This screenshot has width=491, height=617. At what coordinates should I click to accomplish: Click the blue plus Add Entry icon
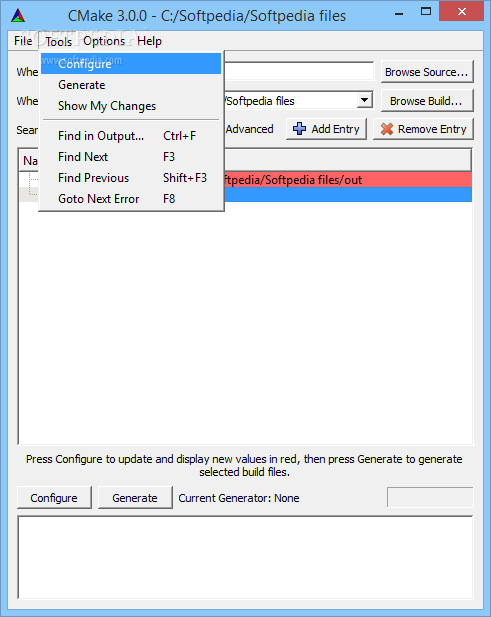tap(299, 129)
